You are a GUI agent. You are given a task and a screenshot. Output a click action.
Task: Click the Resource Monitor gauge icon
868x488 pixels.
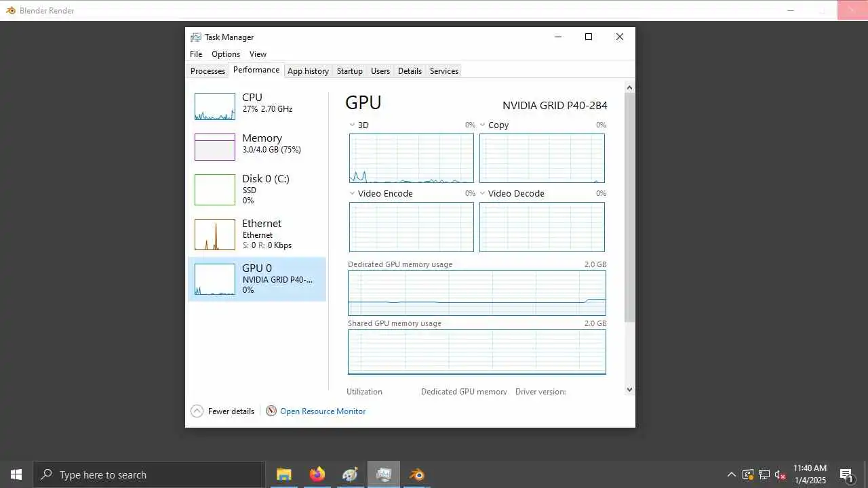tap(271, 411)
